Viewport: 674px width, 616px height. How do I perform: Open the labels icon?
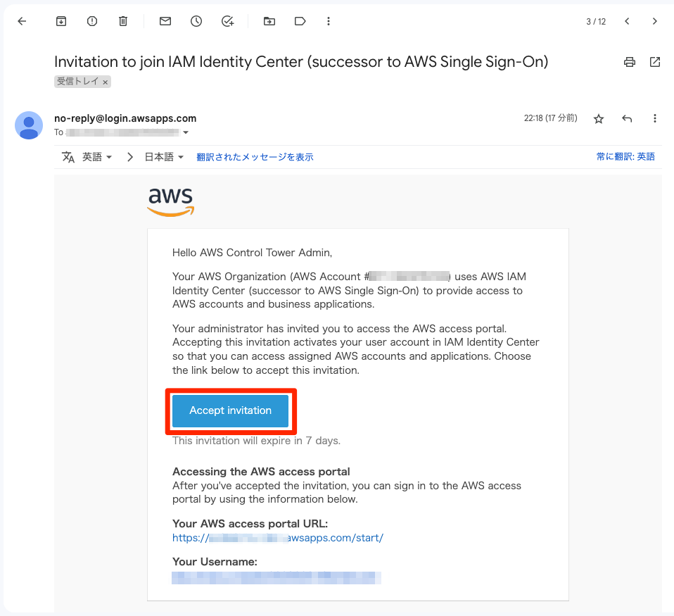[x=300, y=21]
